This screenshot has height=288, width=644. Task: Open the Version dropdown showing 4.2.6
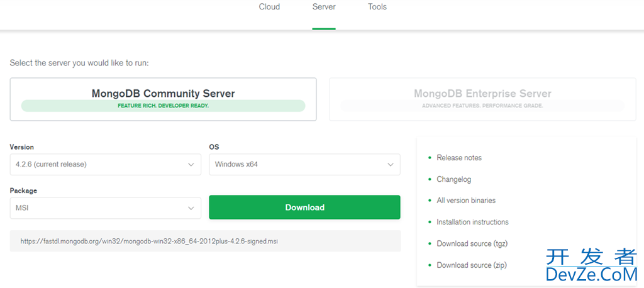pyautogui.click(x=101, y=164)
